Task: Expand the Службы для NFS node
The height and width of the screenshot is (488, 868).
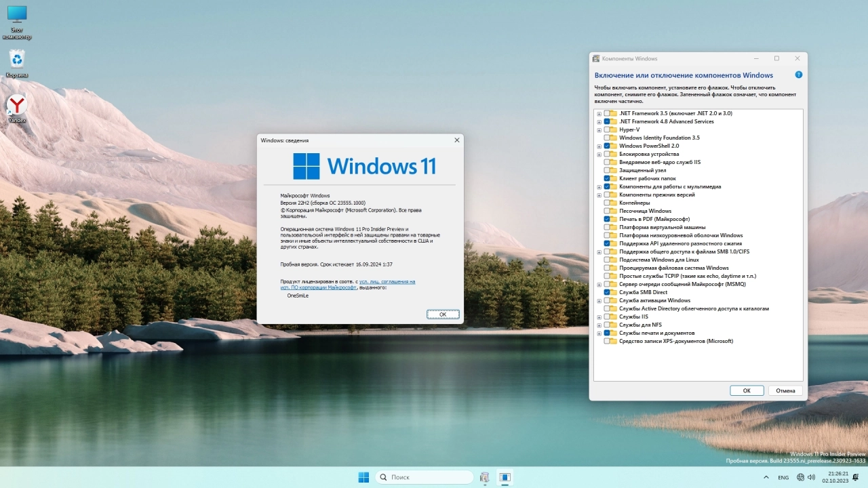Action: point(599,325)
